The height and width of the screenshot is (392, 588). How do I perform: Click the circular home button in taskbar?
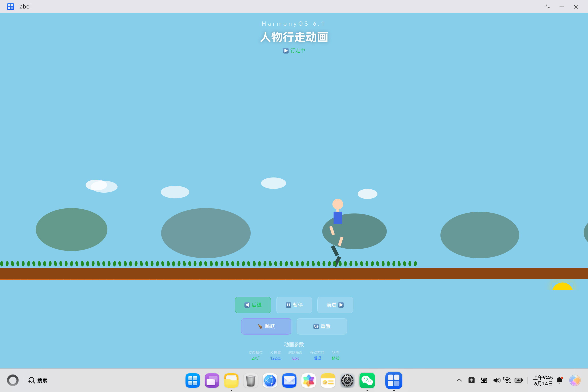pos(13,380)
